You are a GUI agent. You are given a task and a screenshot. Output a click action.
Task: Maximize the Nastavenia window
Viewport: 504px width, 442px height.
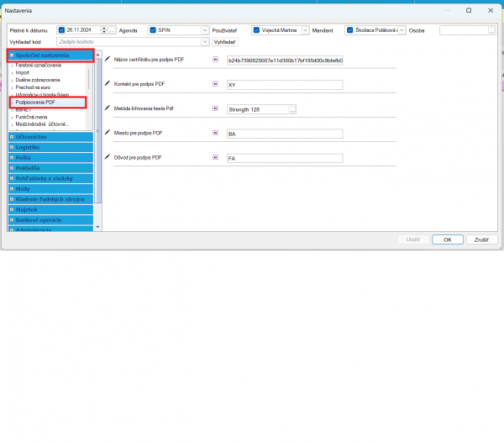tap(469, 10)
